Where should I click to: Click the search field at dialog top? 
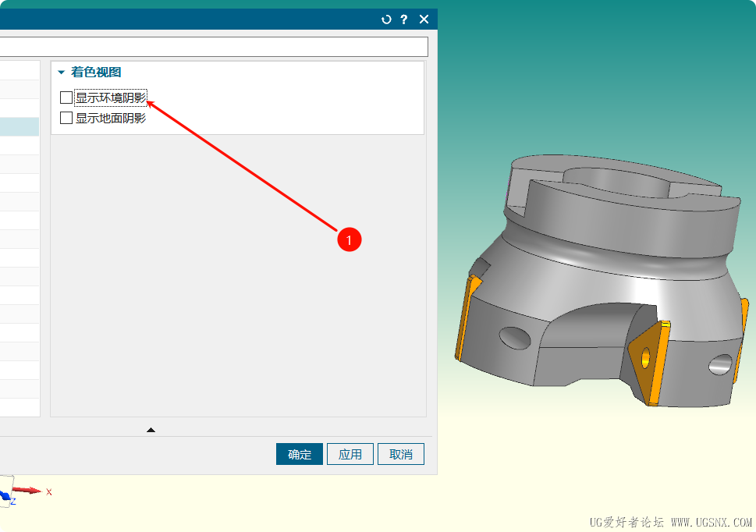coord(214,48)
